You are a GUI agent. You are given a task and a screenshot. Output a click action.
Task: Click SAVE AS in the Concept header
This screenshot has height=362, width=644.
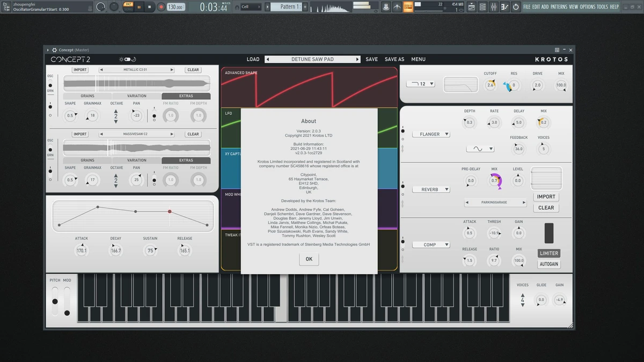394,60
